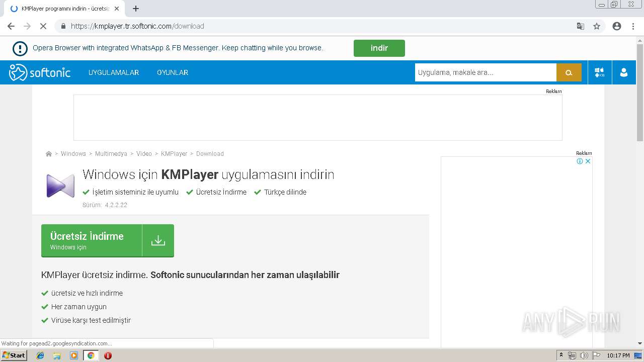
Task: Click the Ücretsiz İndirme download button
Action: point(108,240)
